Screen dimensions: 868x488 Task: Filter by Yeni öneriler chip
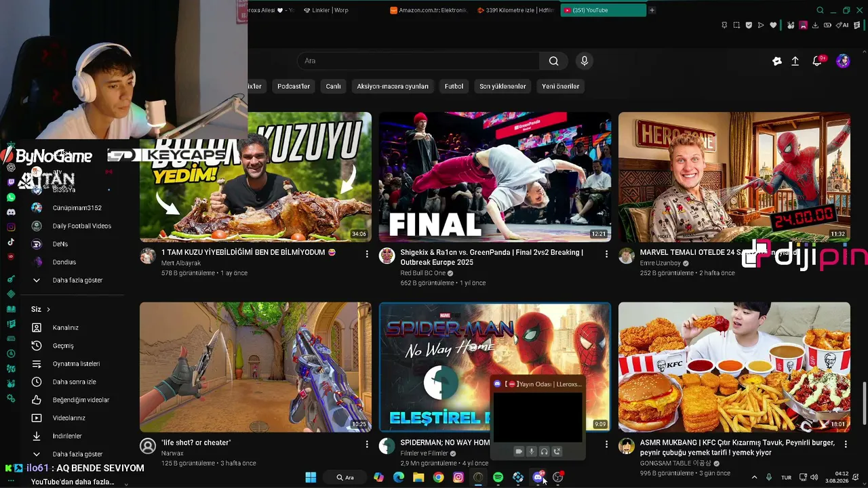[x=561, y=86]
